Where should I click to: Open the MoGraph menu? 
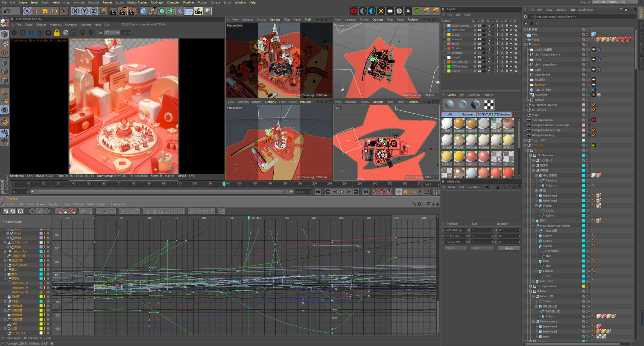point(157,2)
